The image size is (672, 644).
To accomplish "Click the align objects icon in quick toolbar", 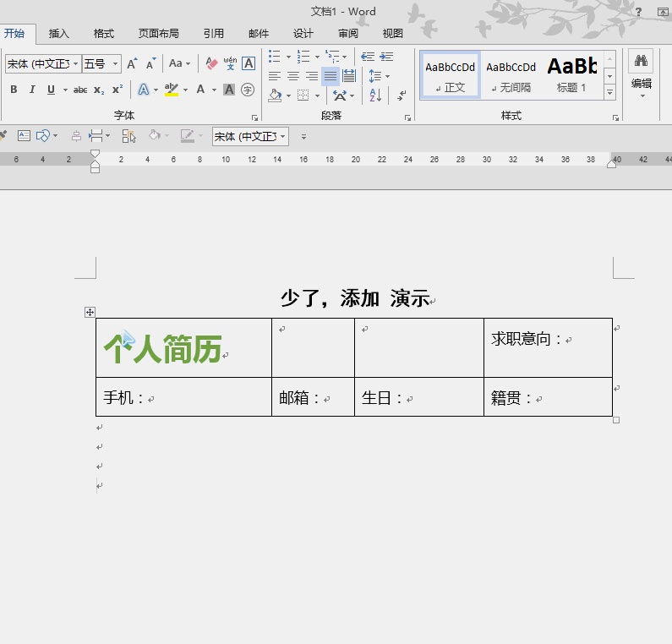I will tap(76, 136).
